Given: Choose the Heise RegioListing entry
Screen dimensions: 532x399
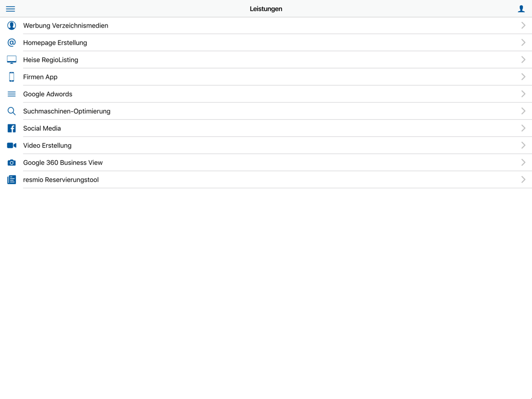Looking at the screenshot, I should [x=266, y=60].
